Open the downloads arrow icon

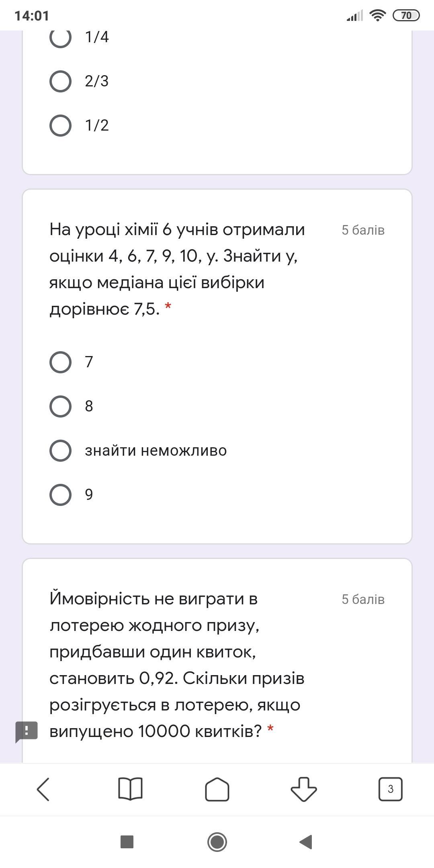304,789
